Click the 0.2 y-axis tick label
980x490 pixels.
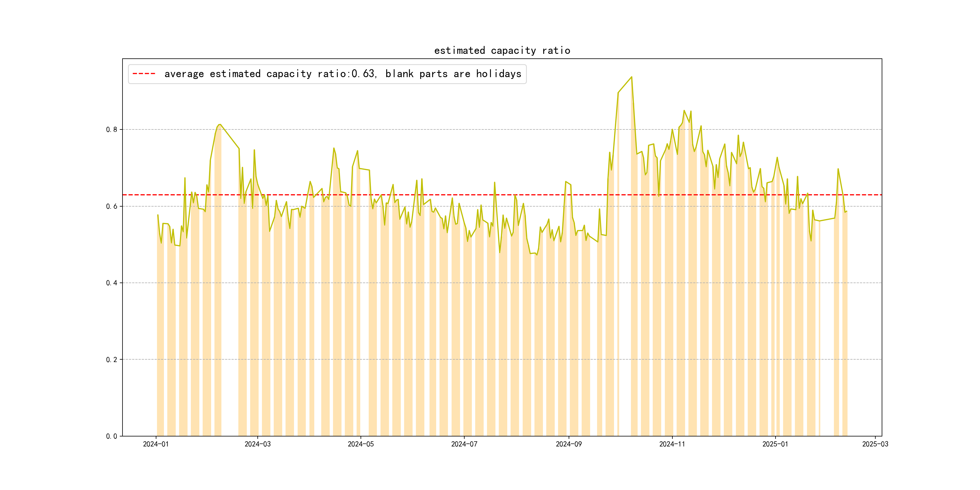pyautogui.click(x=112, y=360)
